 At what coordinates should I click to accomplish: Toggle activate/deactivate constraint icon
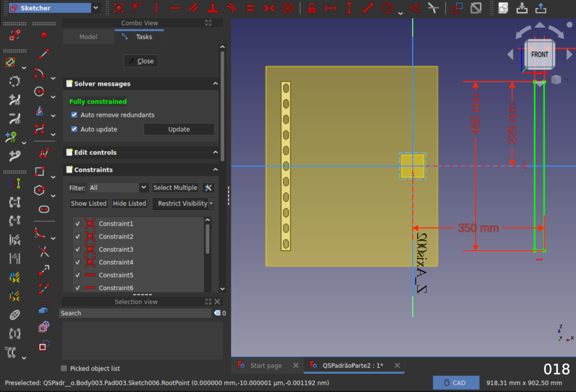pyautogui.click(x=476, y=8)
